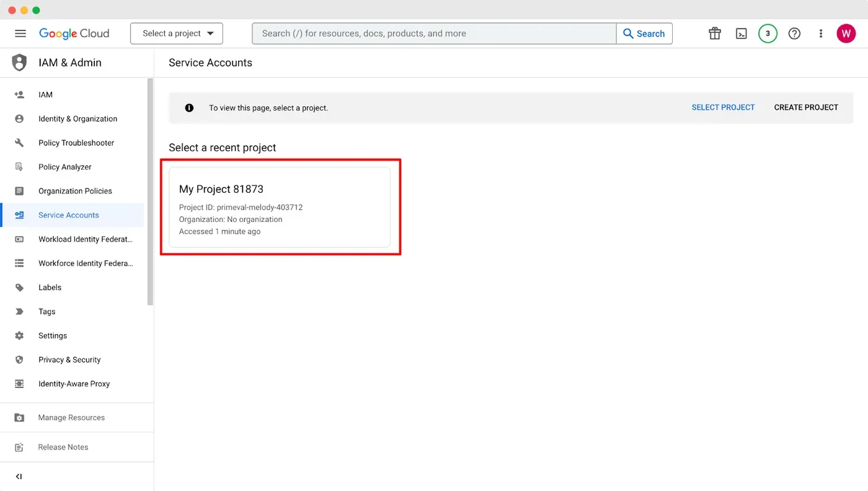The height and width of the screenshot is (491, 868).
Task: Click the IAM add-person icon
Action: [x=19, y=95]
